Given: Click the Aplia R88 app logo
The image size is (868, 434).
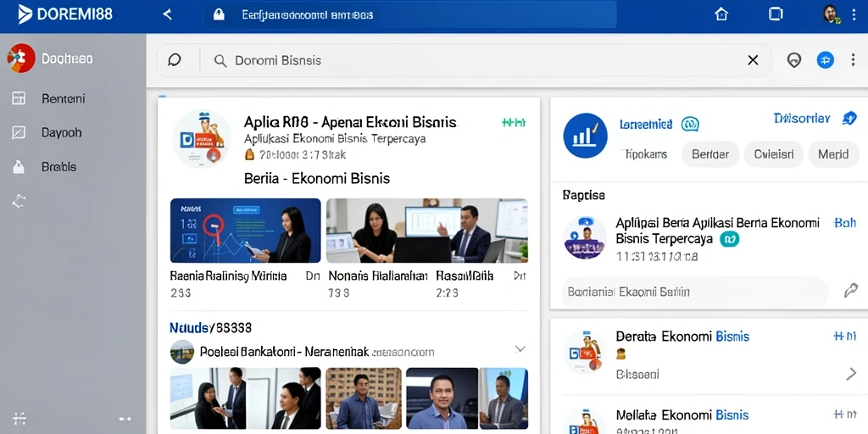Looking at the screenshot, I should click(x=202, y=138).
